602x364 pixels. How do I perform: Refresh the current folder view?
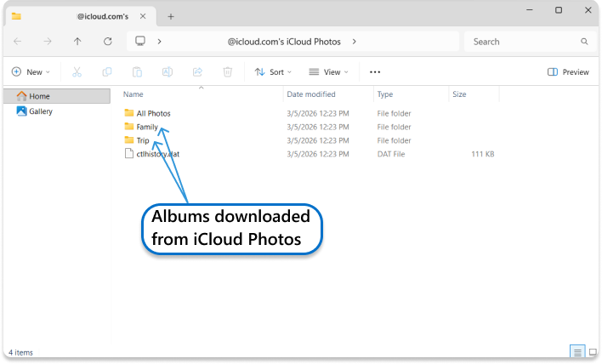[108, 41]
